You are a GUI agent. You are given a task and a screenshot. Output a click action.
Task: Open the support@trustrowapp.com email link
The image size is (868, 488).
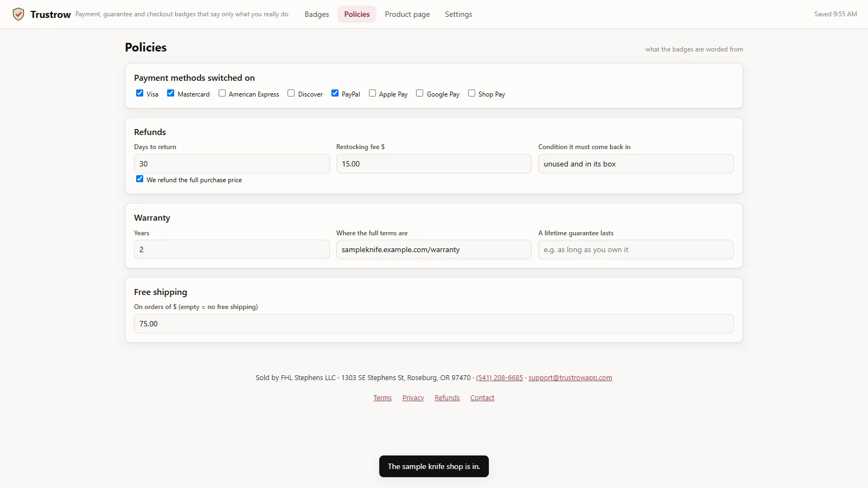pos(570,378)
